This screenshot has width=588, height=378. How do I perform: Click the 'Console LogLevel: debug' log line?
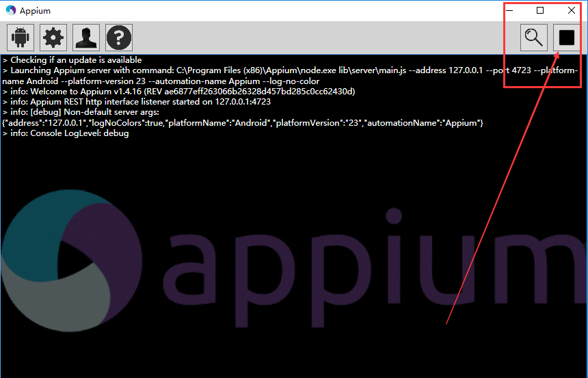[66, 133]
